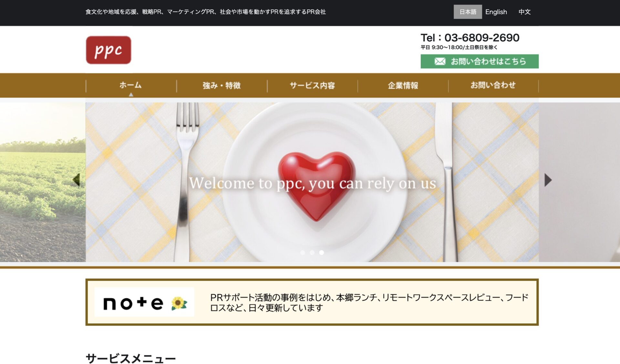620x364 pixels.
Task: Switch language to 中文
Action: coord(524,12)
